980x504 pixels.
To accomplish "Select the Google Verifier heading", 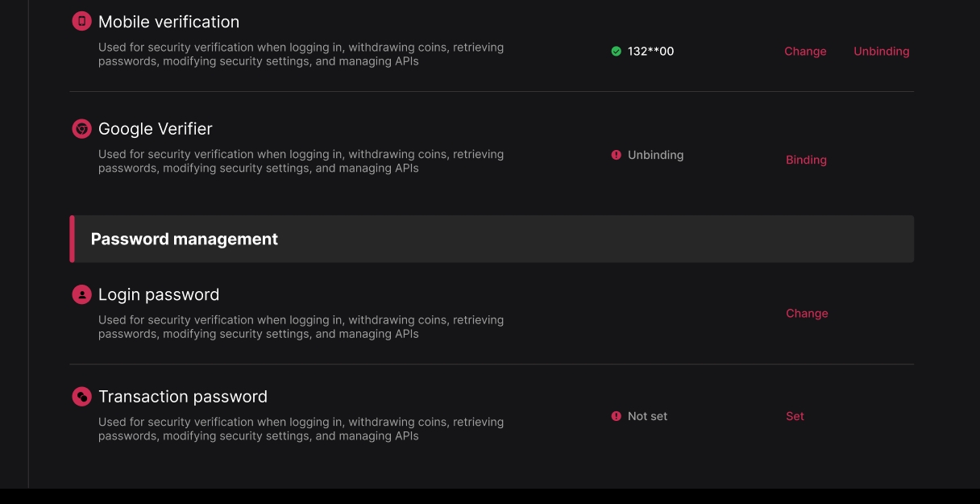I will 156,129.
